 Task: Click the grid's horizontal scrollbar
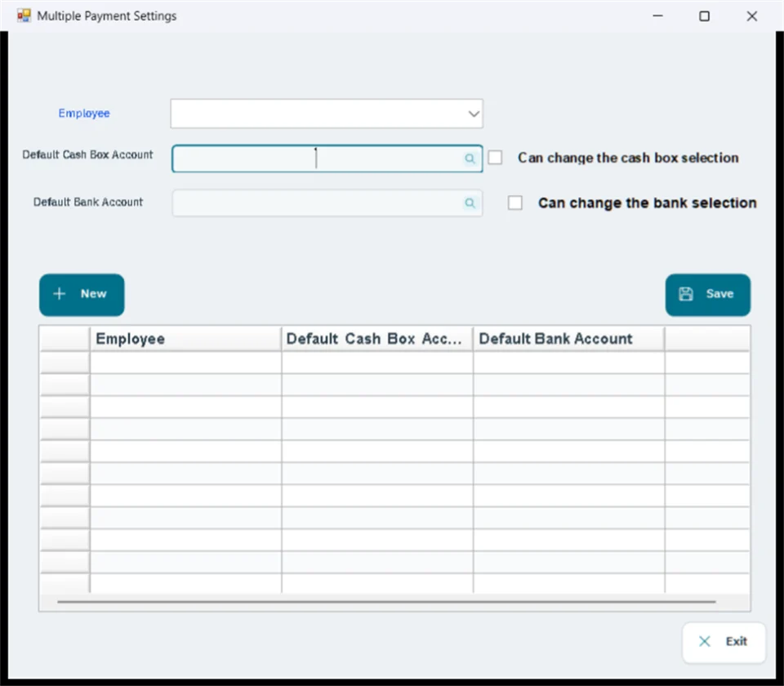tap(386, 602)
